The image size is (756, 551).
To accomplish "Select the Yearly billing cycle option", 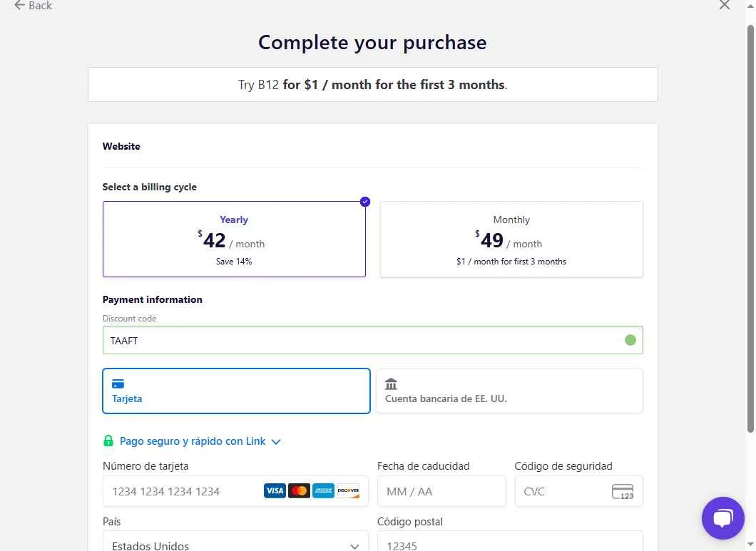I will tap(234, 239).
